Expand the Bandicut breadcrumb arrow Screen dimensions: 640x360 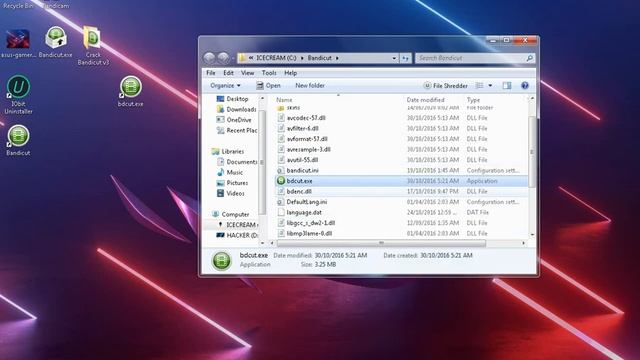pyautogui.click(x=337, y=58)
